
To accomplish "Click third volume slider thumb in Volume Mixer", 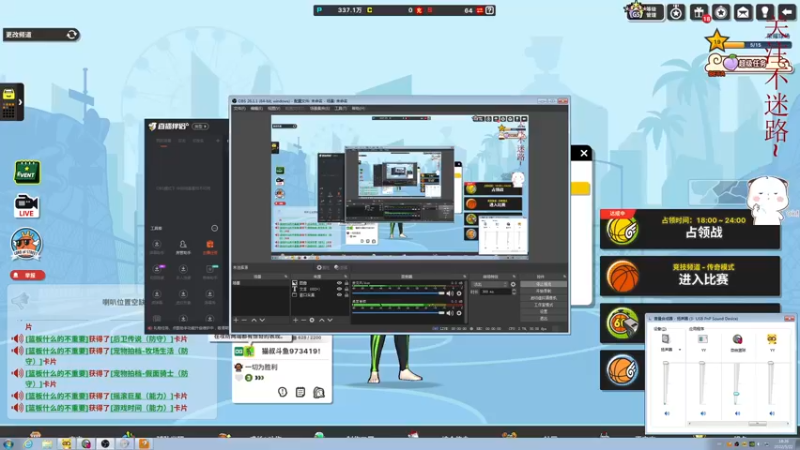I will 736,394.
